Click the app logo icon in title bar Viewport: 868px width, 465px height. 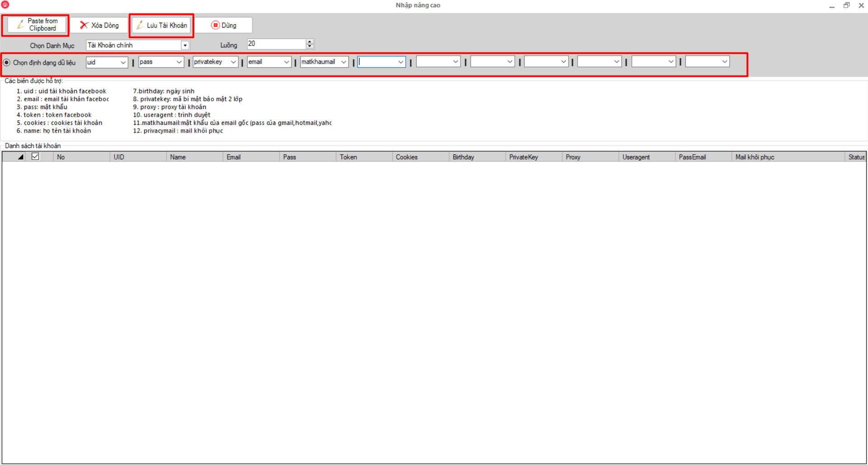tap(5, 5)
